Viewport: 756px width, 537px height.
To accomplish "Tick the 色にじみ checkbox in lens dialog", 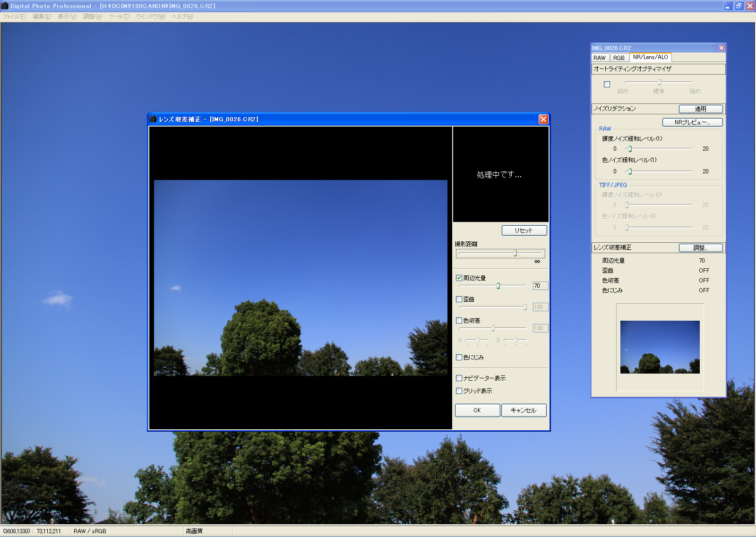I will pyautogui.click(x=459, y=358).
